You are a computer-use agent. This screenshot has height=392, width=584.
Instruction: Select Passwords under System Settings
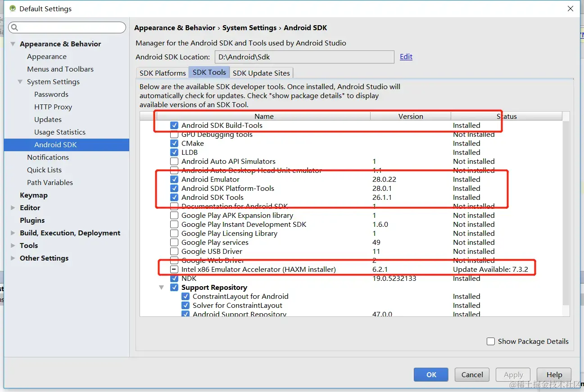[x=51, y=95]
